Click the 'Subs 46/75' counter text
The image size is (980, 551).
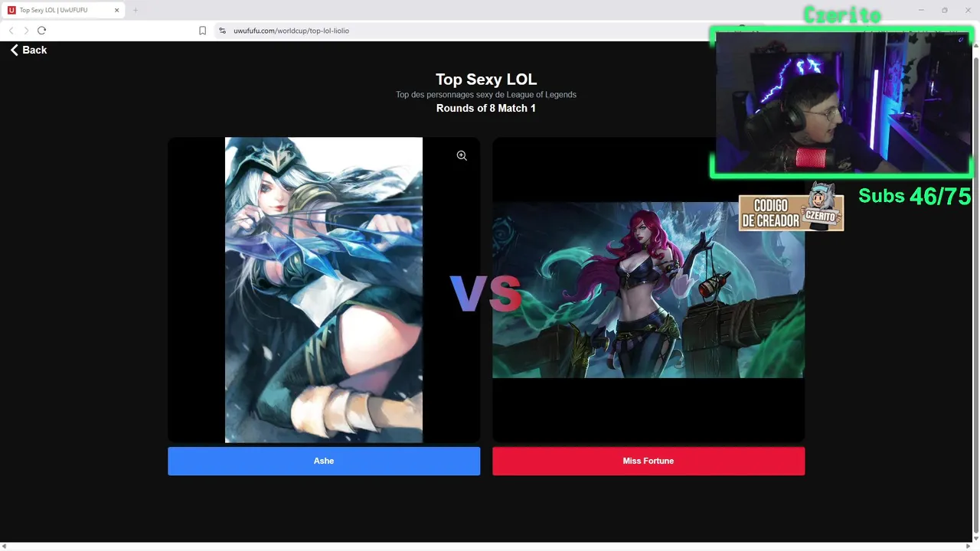[x=914, y=196]
